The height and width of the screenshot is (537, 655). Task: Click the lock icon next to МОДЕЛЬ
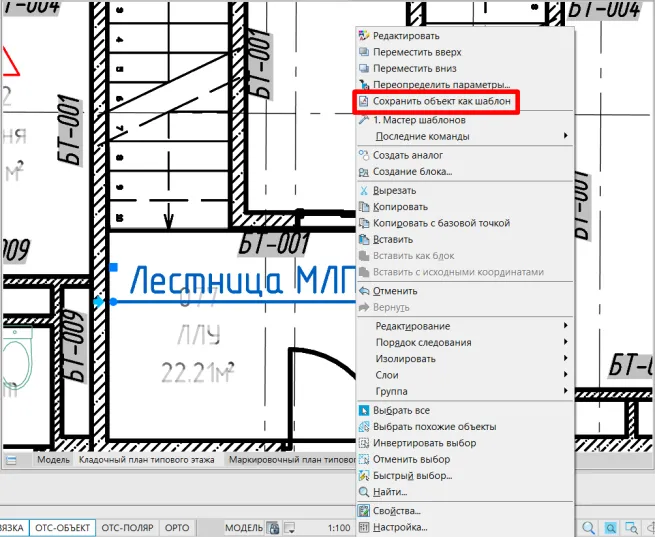pyautogui.click(x=273, y=527)
